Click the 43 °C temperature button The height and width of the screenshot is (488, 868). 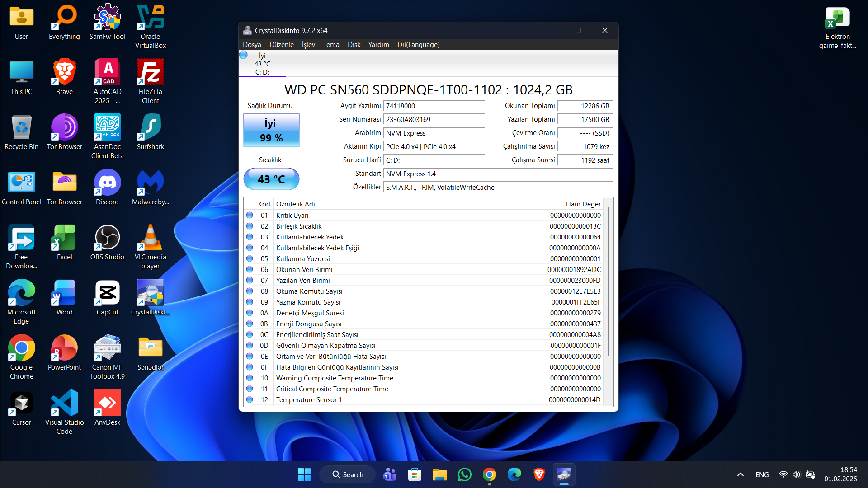pos(271,179)
